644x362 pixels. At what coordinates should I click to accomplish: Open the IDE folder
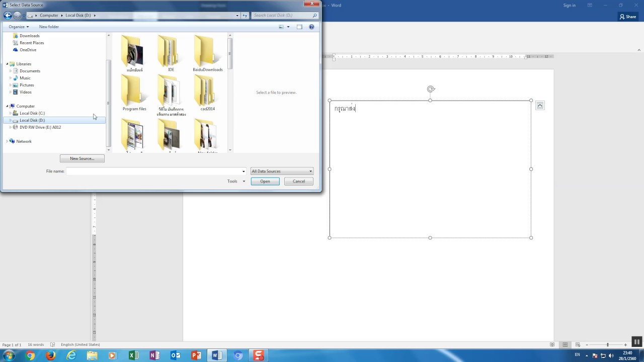coord(171,54)
